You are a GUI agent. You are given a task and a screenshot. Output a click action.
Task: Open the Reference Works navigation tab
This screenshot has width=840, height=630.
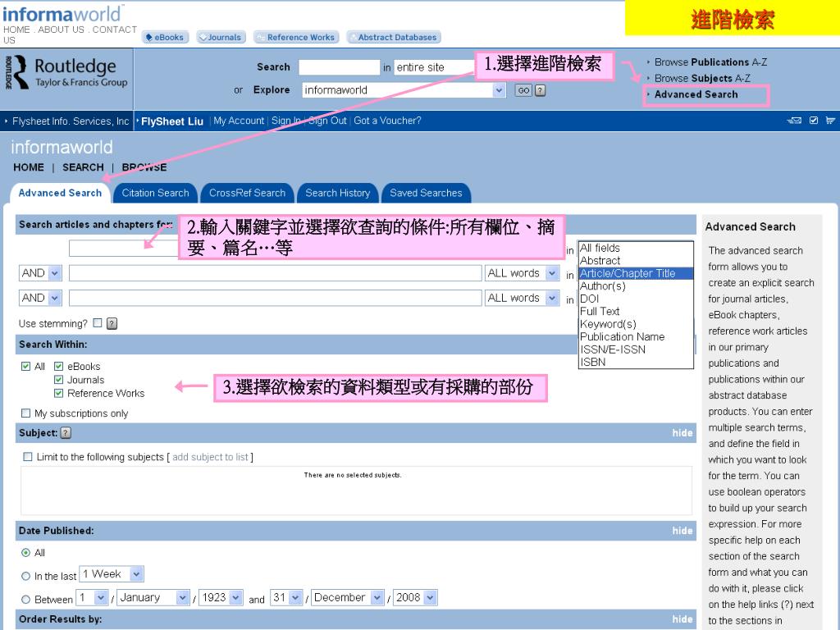click(x=296, y=37)
